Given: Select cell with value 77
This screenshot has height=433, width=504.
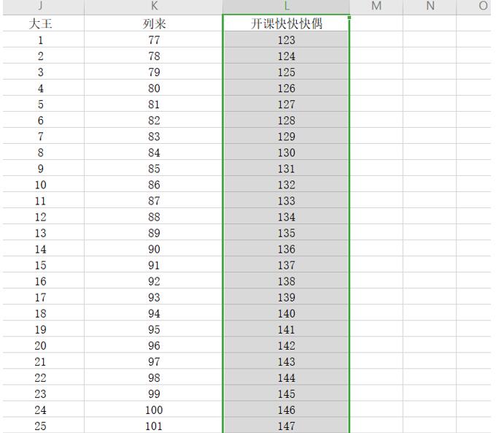Looking at the screenshot, I should pyautogui.click(x=154, y=40).
